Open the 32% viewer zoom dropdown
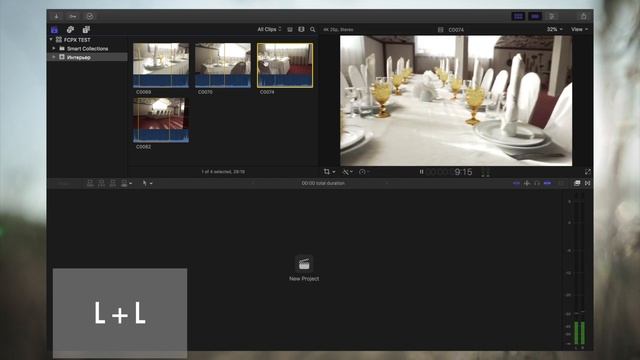The image size is (640, 360). tap(554, 29)
